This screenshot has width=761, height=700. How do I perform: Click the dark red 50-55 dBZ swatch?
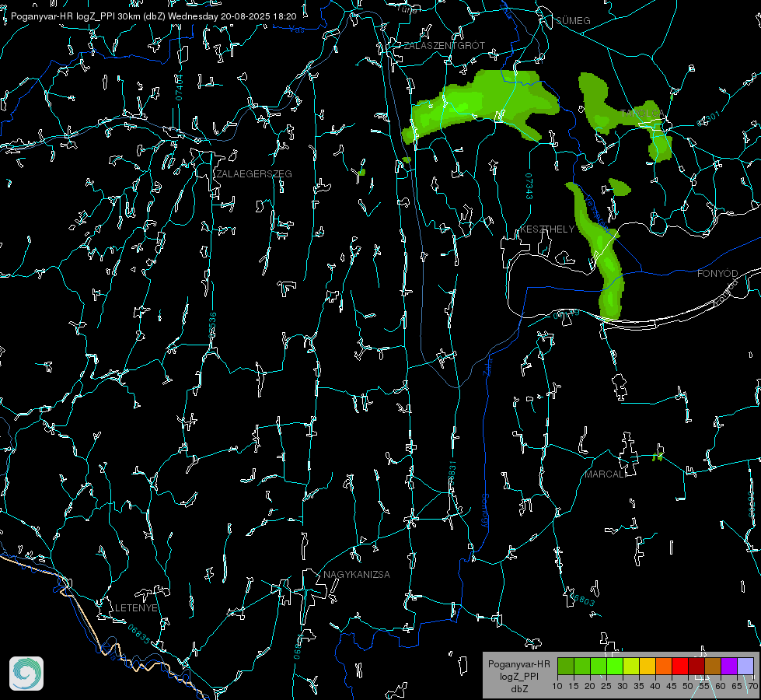click(696, 666)
